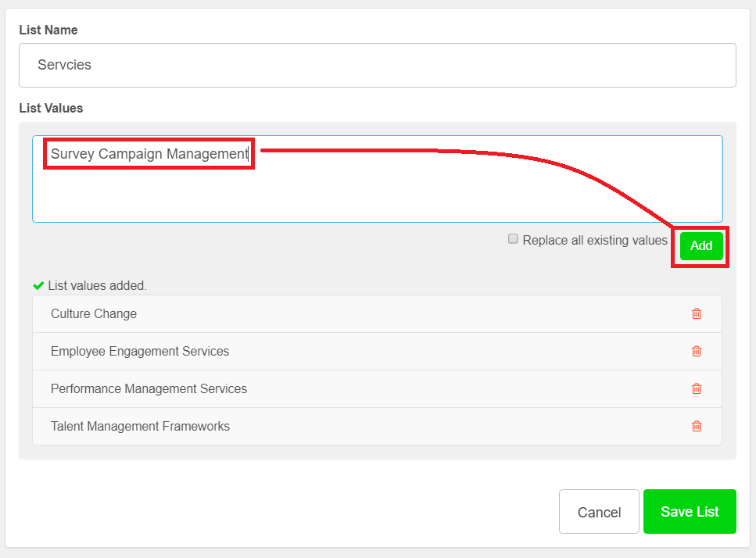Select the Employee Engagement Services row
Viewport: 756px width, 558px height.
click(377, 351)
